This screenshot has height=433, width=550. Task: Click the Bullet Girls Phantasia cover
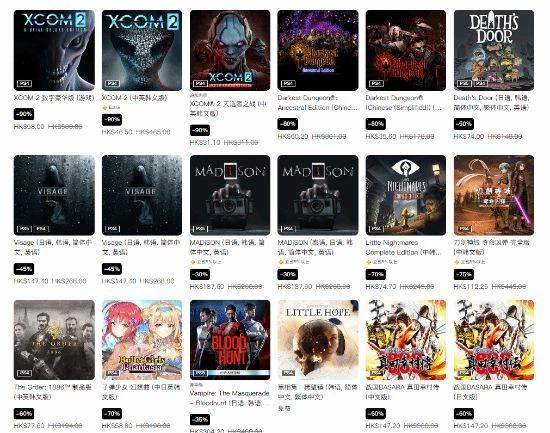(142, 340)
